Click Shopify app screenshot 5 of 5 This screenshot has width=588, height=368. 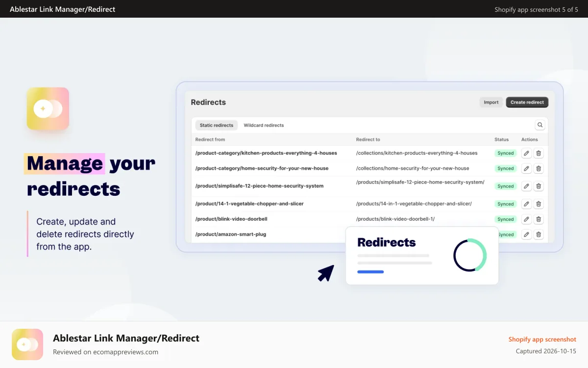click(x=537, y=9)
